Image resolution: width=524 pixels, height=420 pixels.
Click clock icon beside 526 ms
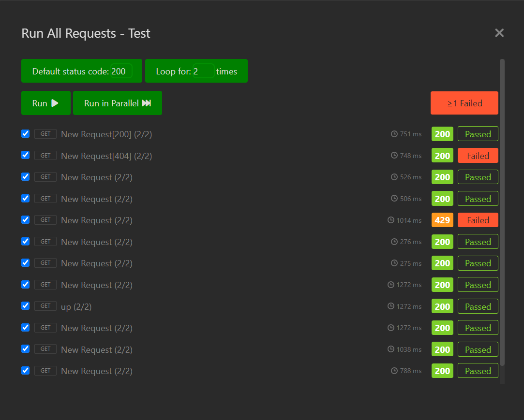coord(394,177)
